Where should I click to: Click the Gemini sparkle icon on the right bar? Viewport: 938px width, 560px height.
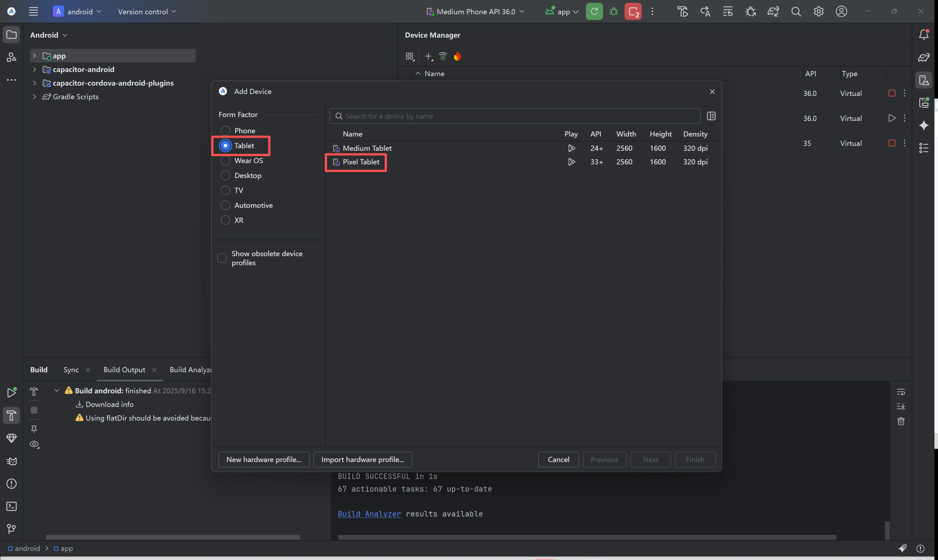coord(923,125)
